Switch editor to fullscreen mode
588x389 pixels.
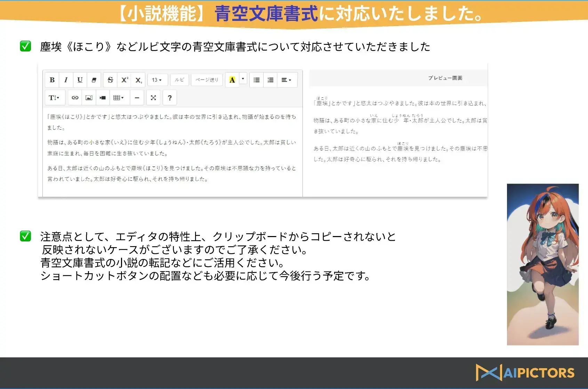click(x=153, y=98)
